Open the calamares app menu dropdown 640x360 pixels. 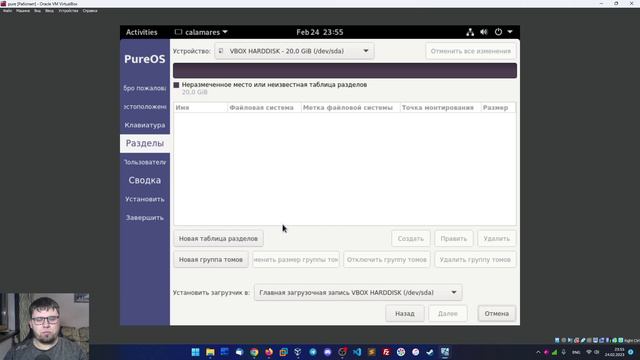point(201,32)
